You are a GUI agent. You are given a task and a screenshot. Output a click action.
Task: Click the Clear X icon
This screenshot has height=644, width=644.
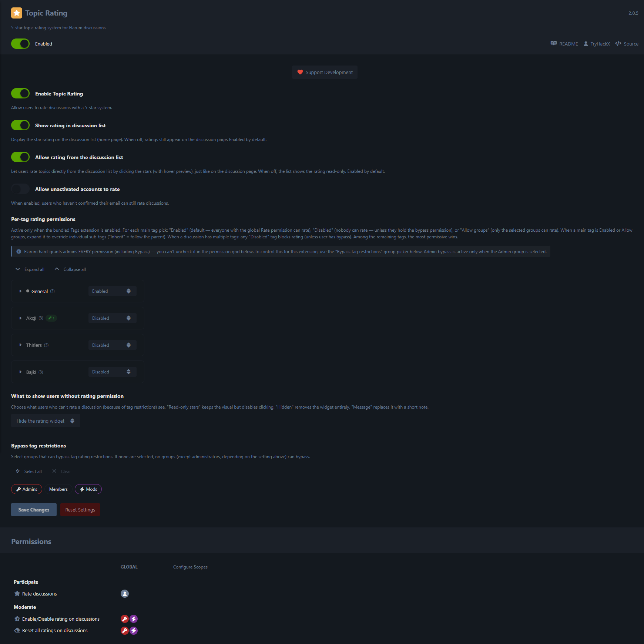point(54,471)
